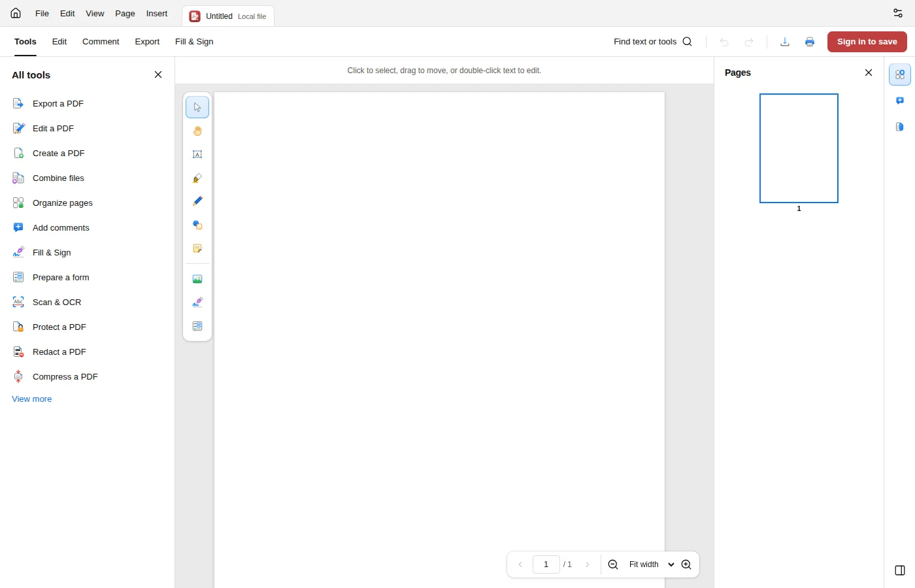Select the arrow selection tool
The height and width of the screenshot is (588, 915).
coord(197,107)
